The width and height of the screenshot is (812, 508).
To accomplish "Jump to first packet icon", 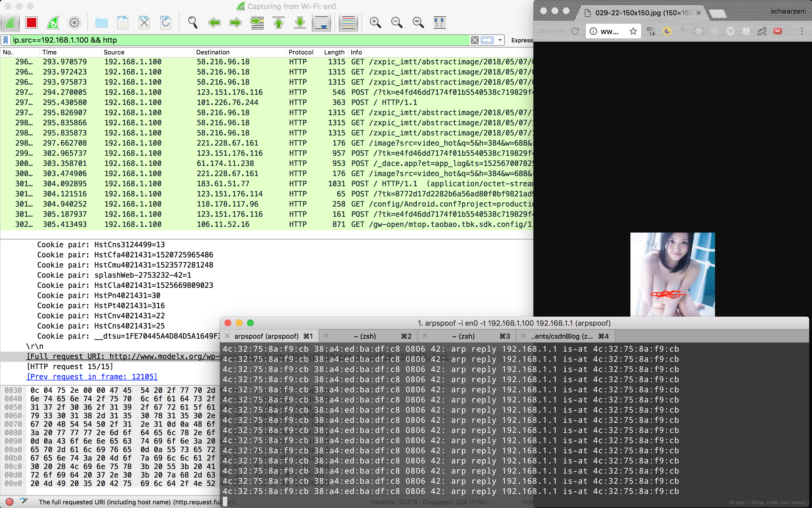I will (x=279, y=23).
